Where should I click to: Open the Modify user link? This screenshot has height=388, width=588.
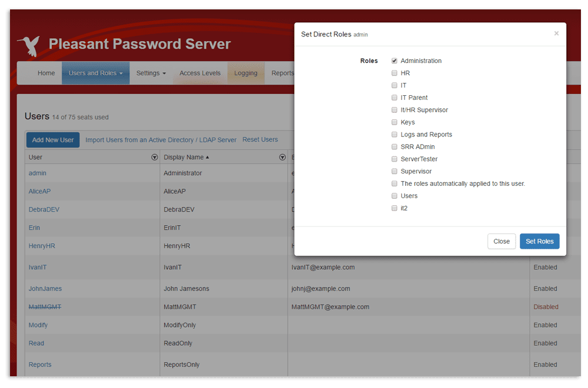(38, 325)
